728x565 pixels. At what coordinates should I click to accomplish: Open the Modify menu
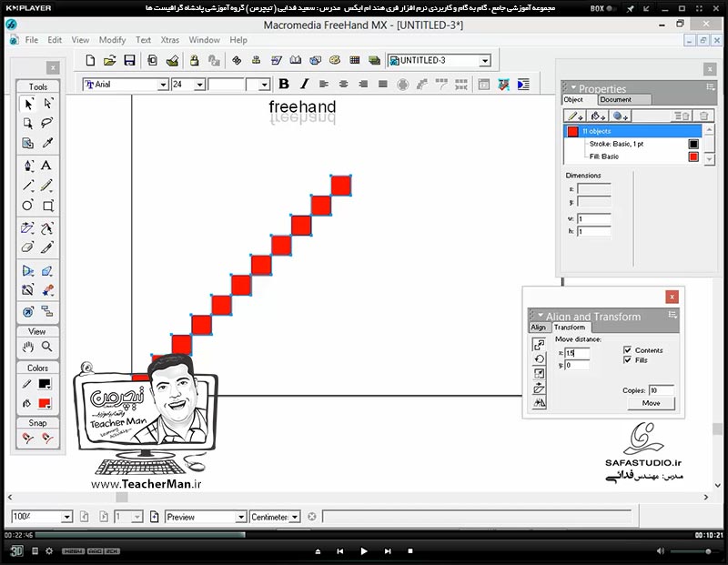[x=112, y=40]
